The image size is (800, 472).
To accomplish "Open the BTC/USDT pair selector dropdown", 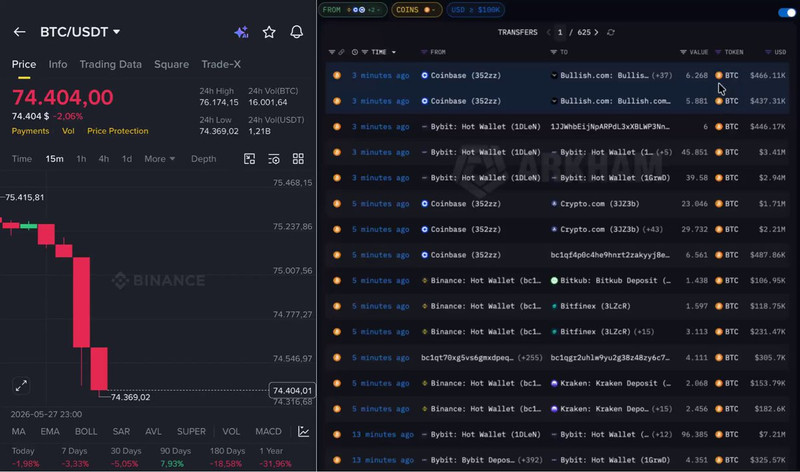I will pyautogui.click(x=80, y=32).
